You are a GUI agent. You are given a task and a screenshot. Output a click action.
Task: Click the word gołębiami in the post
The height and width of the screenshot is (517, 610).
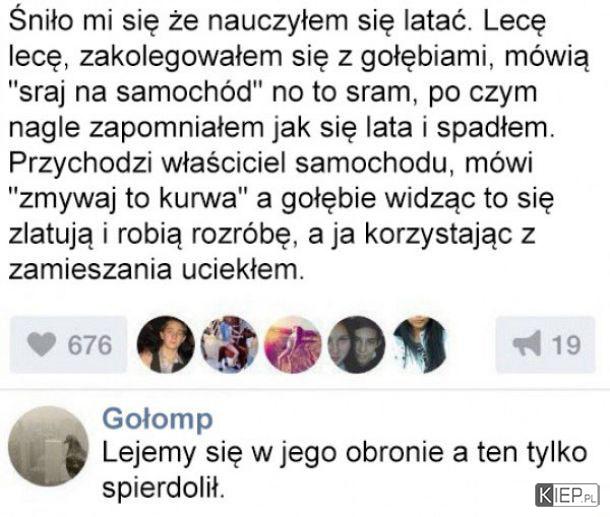click(427, 57)
